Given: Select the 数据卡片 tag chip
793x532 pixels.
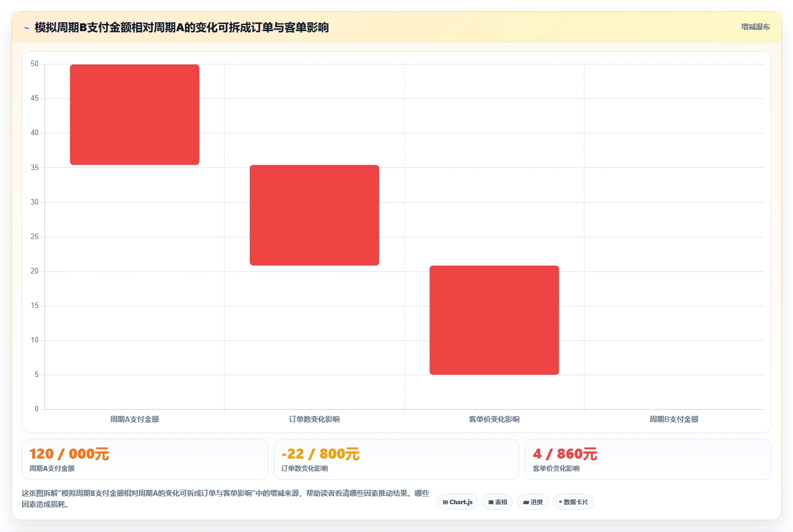Looking at the screenshot, I should click(x=573, y=502).
